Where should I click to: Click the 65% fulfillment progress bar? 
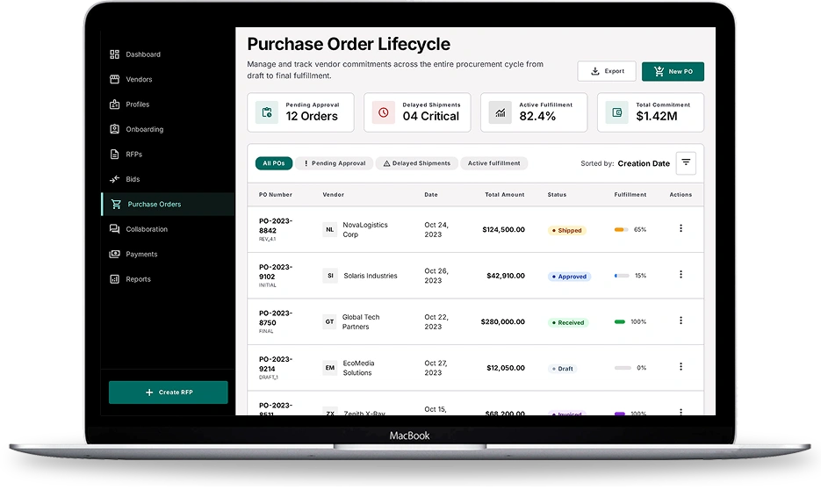coord(622,229)
